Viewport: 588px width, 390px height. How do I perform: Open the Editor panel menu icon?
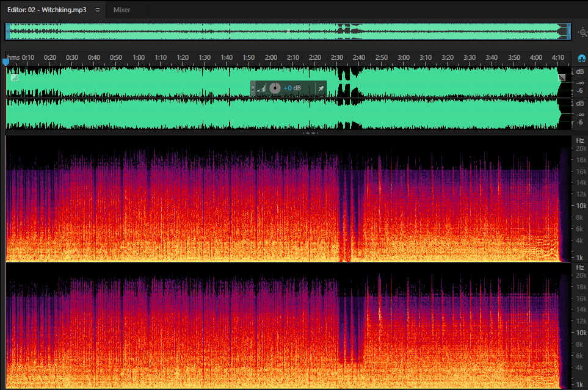coord(98,10)
